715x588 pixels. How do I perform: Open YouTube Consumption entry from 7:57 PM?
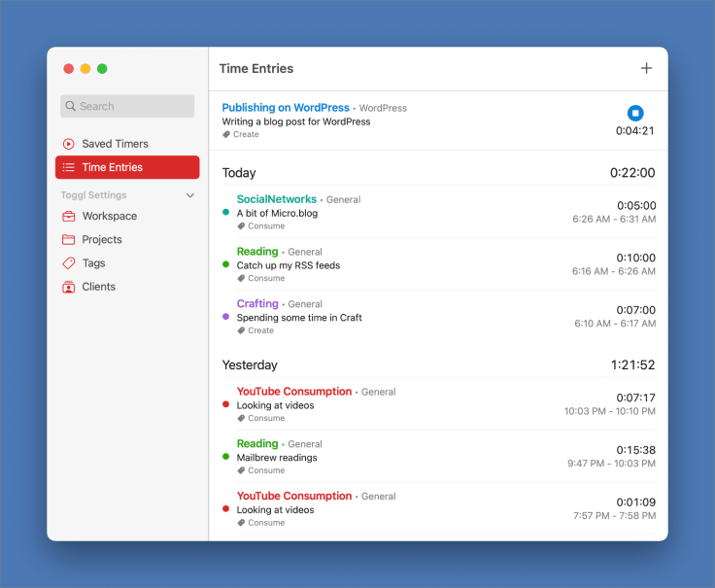click(x=294, y=496)
